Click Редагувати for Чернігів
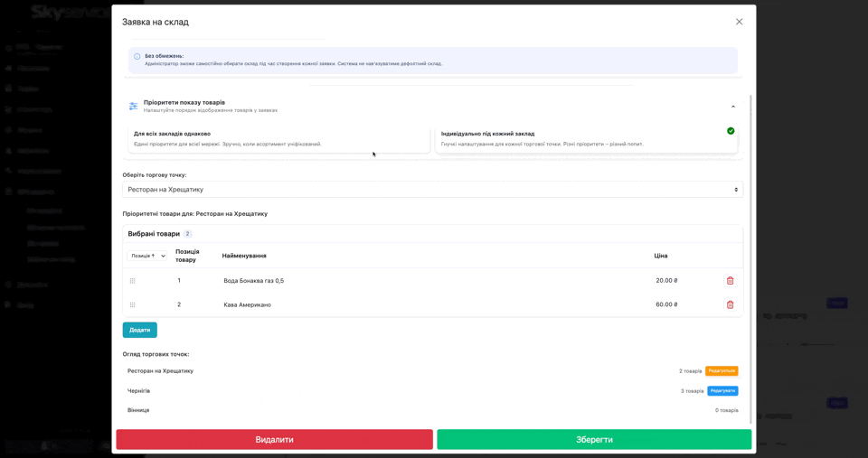Viewport: 868px width, 458px height. pos(722,391)
